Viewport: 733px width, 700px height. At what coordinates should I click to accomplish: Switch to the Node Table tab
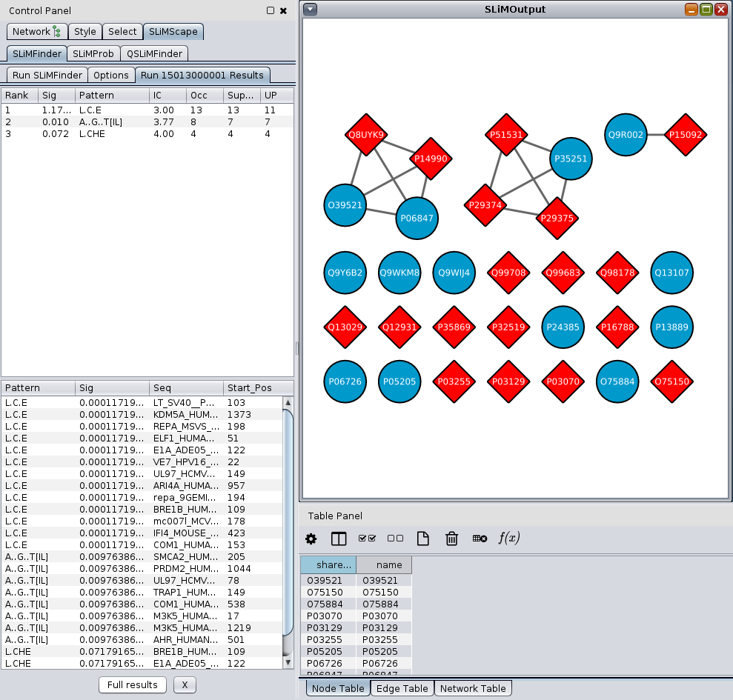tap(338, 688)
